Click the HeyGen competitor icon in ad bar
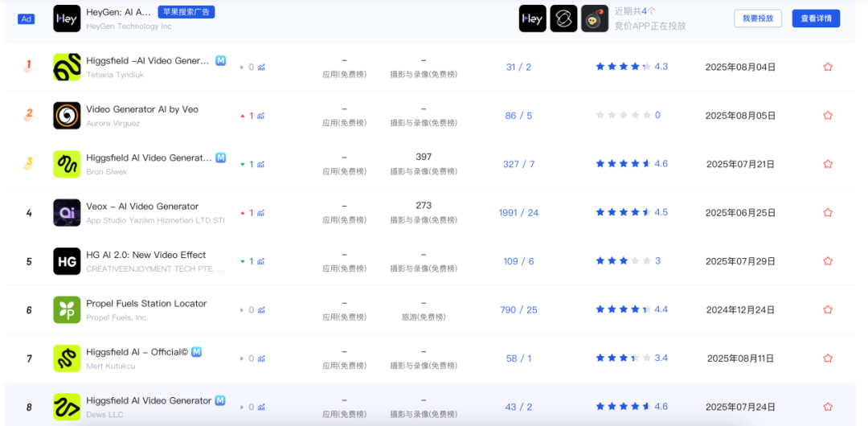This screenshot has height=426, width=868. click(x=533, y=18)
